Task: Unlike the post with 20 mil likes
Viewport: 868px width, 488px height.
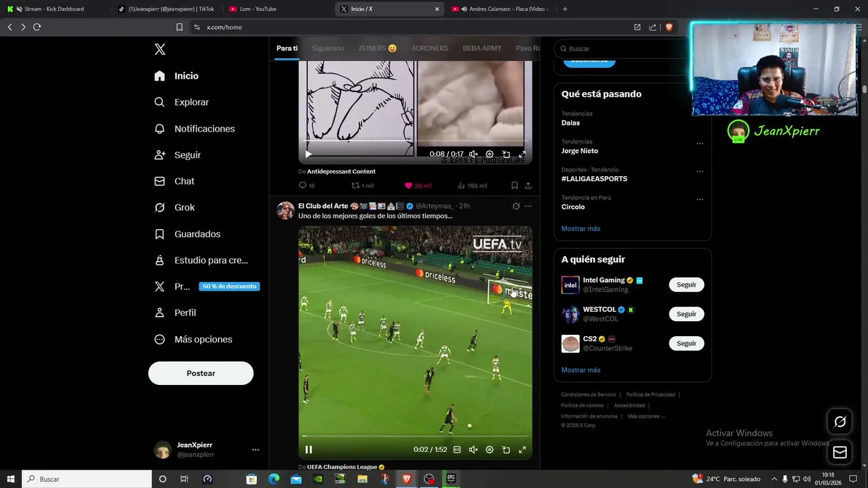Action: coord(418,186)
